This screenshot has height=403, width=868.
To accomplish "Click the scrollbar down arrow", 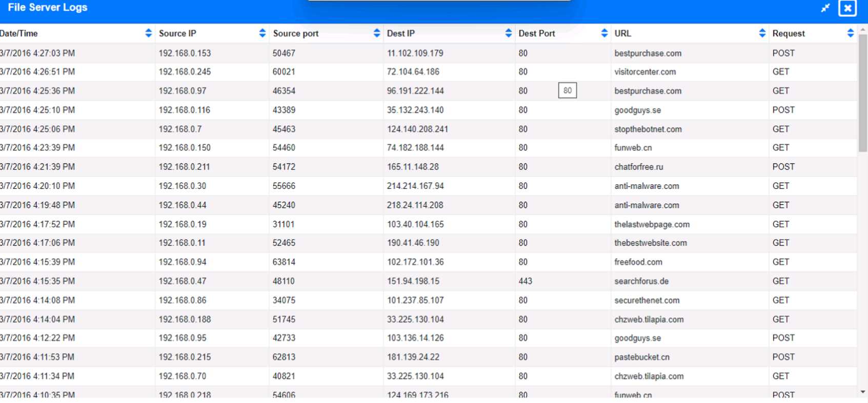I will pos(863,392).
